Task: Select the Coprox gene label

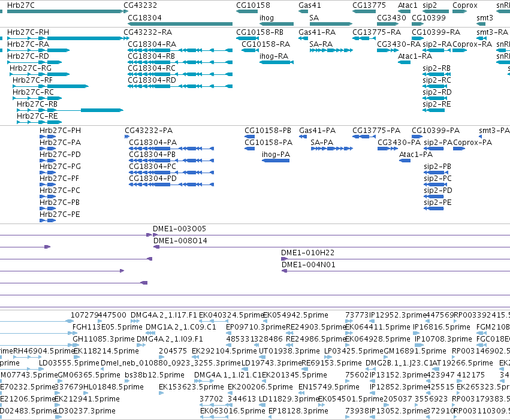Action: click(x=465, y=5)
